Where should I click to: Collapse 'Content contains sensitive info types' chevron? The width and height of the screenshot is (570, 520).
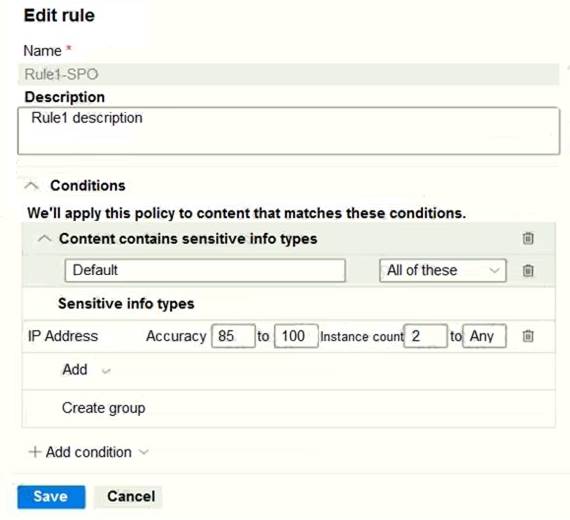(x=44, y=239)
